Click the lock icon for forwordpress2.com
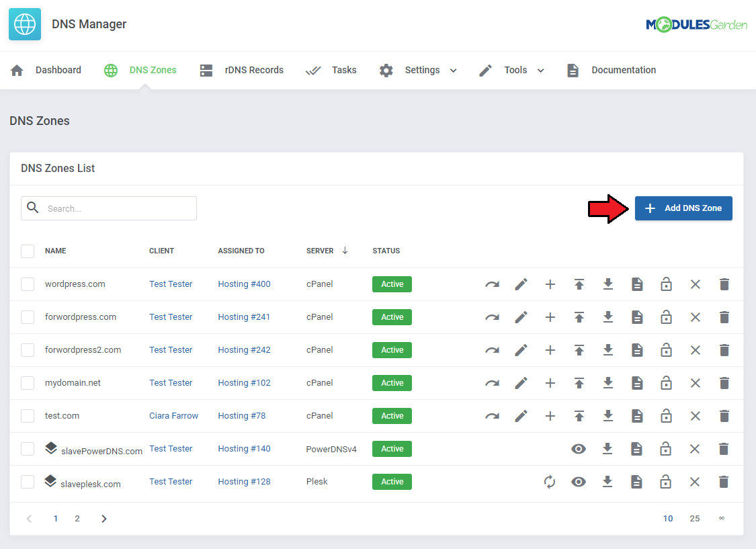This screenshot has width=756, height=549. (x=666, y=350)
